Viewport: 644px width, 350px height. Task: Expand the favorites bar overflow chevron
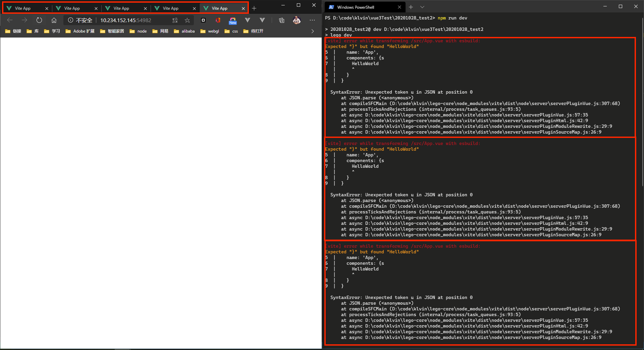click(x=312, y=31)
